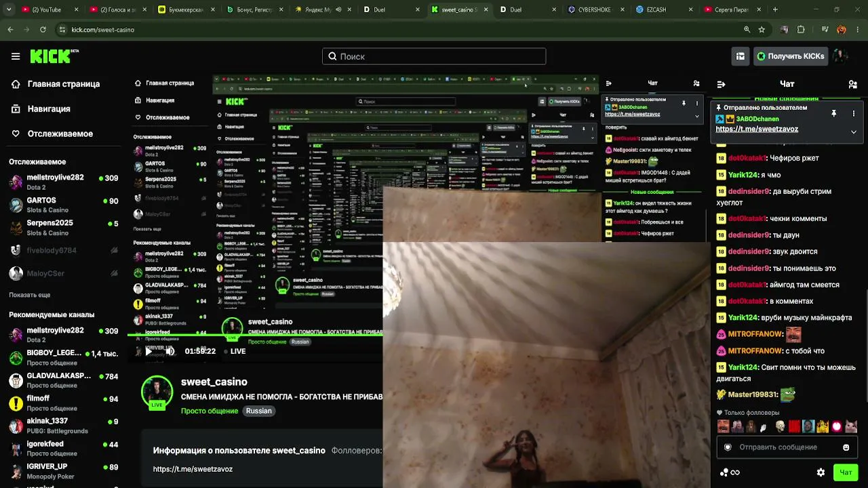868x488 pixels.
Task: Focus the Поиск search field
Action: point(434,56)
